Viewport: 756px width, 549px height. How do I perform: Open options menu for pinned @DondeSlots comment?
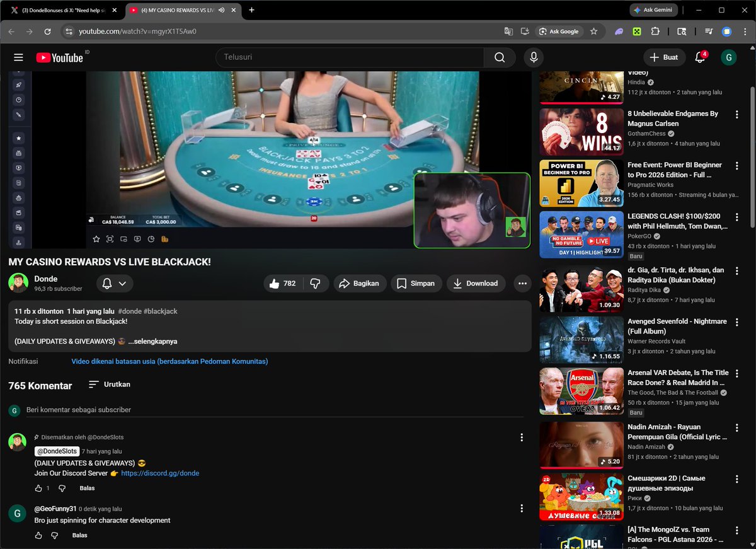(x=521, y=437)
